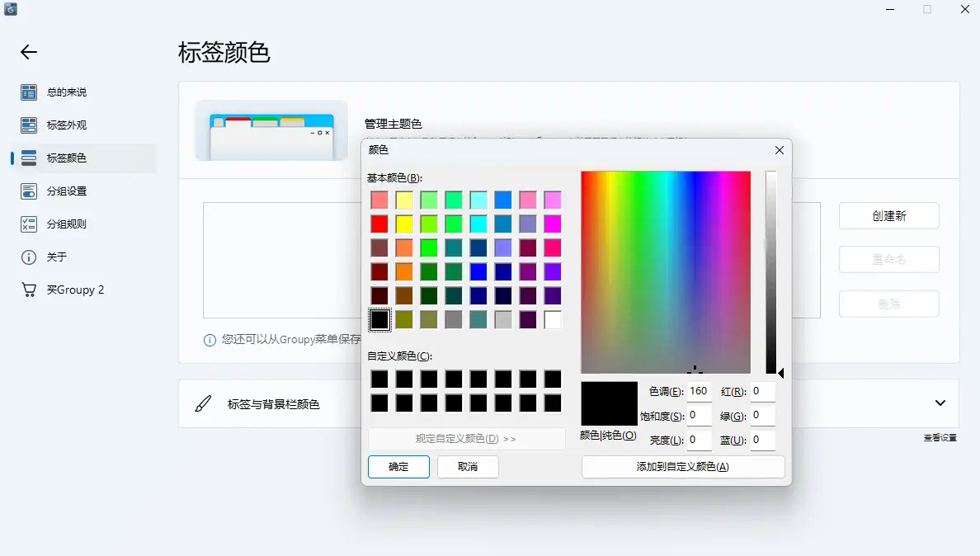
Task: Click the 创建新 button
Action: (889, 215)
